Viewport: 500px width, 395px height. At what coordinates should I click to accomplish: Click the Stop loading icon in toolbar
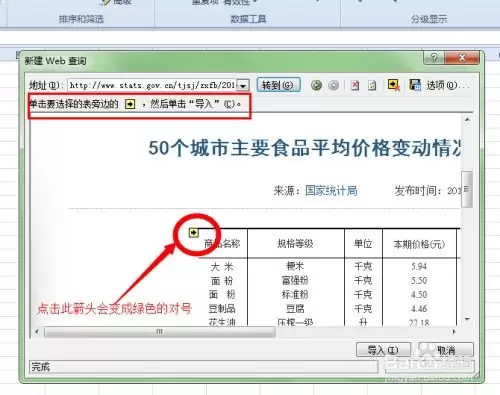pyautogui.click(x=355, y=85)
